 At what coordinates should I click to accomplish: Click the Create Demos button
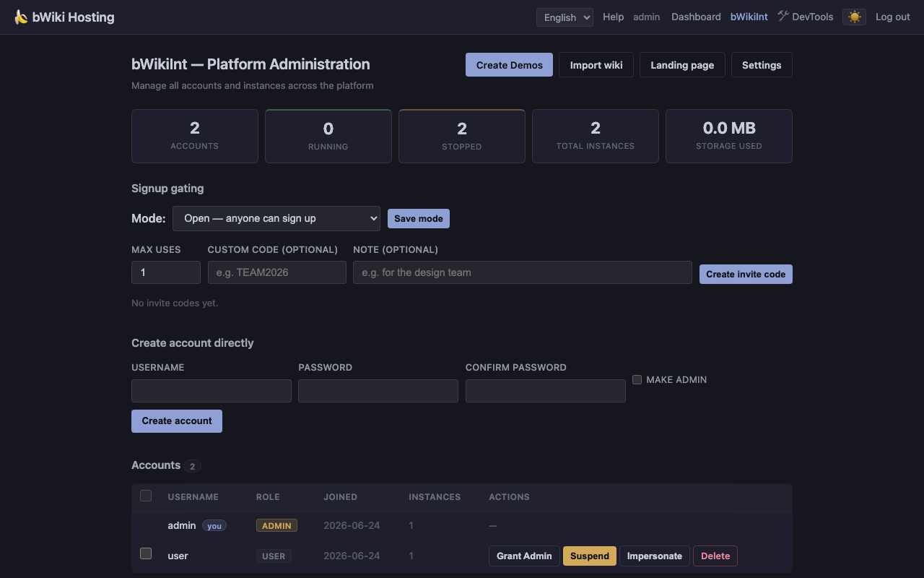(x=509, y=65)
